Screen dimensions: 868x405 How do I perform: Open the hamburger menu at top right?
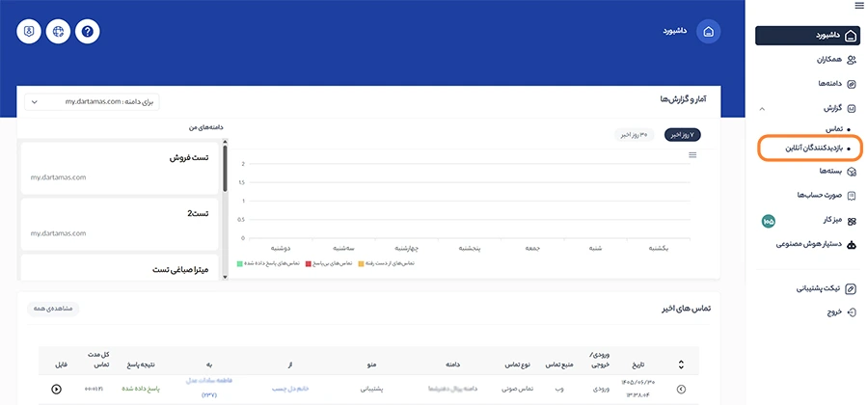858,5
